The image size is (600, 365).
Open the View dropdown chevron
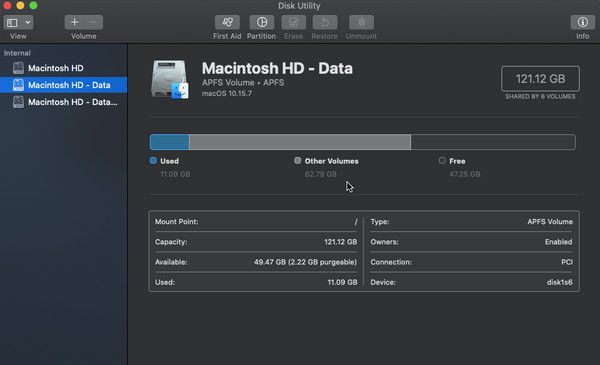(28, 23)
